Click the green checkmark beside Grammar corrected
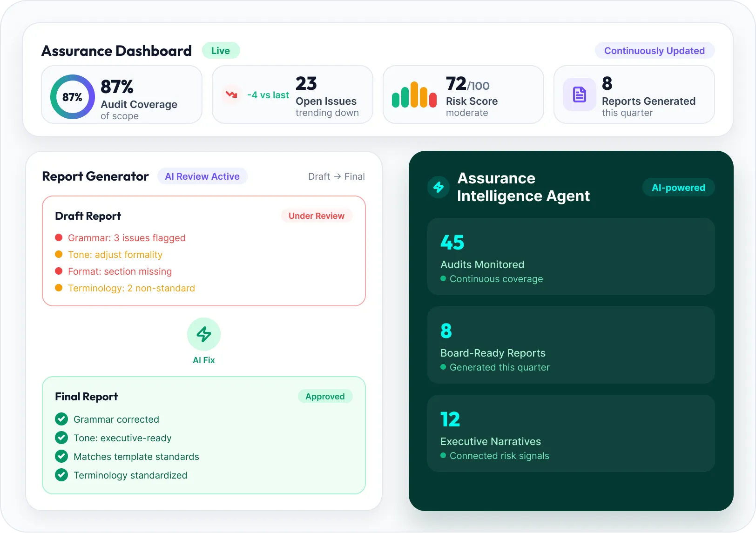 tap(61, 419)
